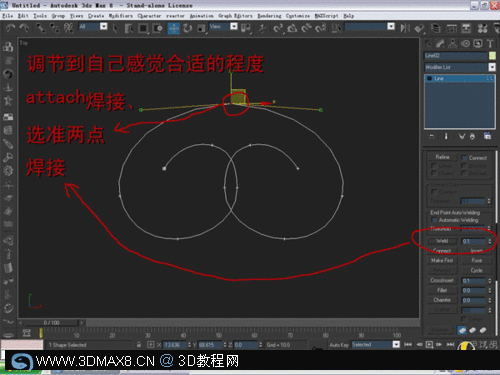500x375 pixels.
Task: Switch to the Motion command panel tab
Action: [x=466, y=43]
